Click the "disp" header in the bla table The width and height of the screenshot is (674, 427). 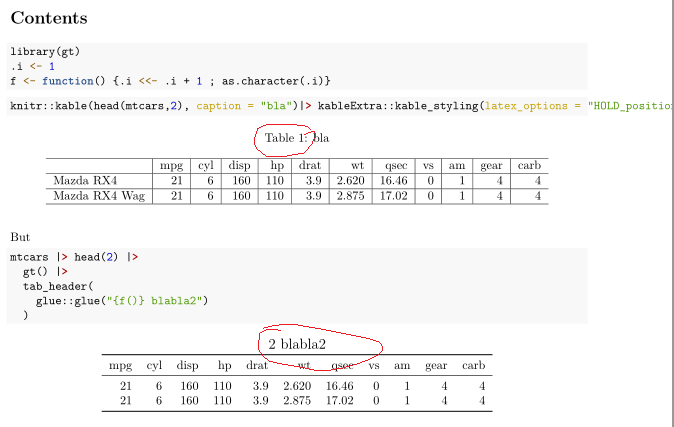point(239,166)
